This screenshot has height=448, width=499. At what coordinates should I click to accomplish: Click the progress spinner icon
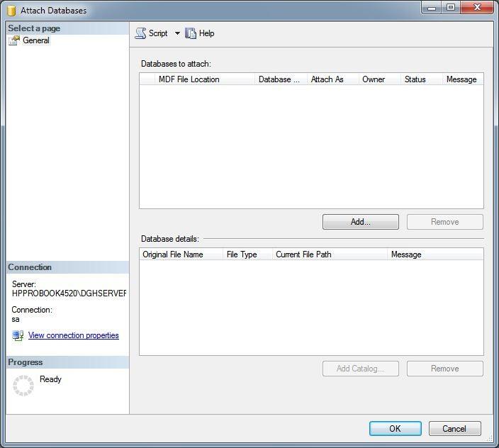click(23, 386)
